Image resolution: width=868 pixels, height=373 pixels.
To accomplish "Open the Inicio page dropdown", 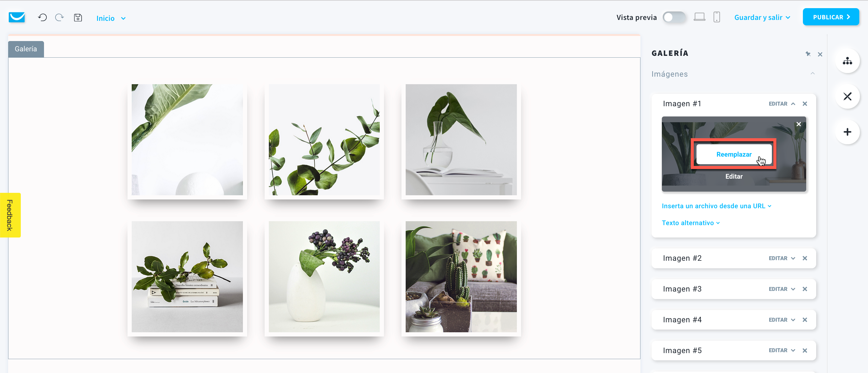I will coord(111,18).
